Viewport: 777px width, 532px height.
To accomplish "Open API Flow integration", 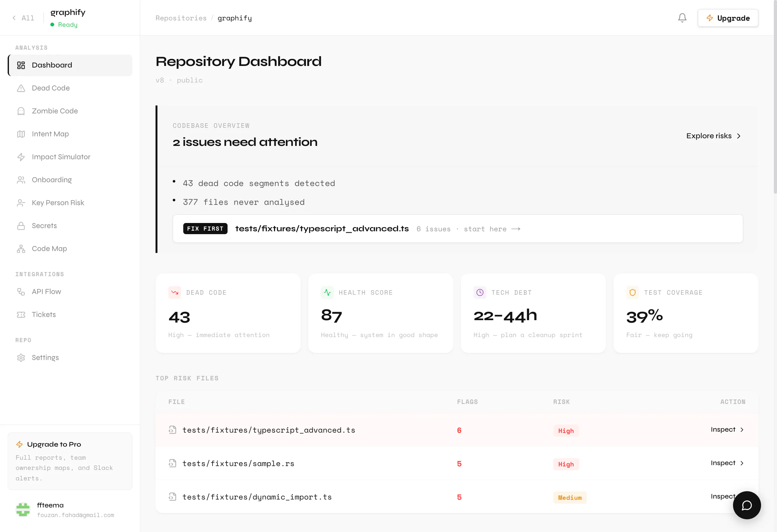I will [x=70, y=292].
